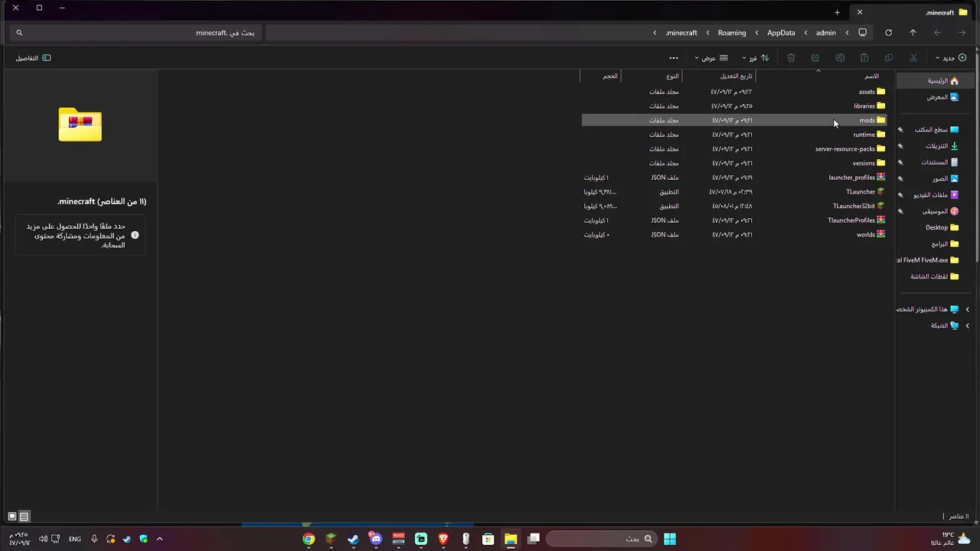Open the عرض (View) dropdown
Image resolution: width=980 pixels, height=551 pixels.
[711, 58]
